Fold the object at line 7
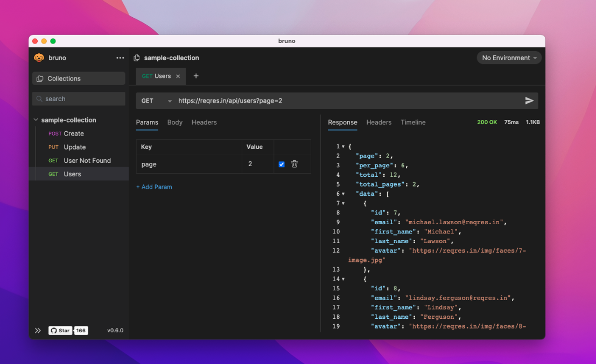Image resolution: width=596 pixels, height=364 pixels. click(x=343, y=203)
